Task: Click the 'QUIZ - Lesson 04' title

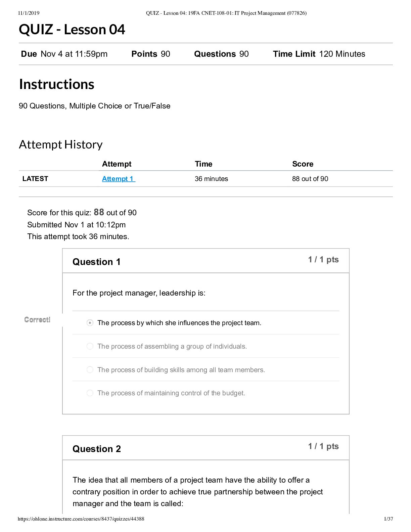Action: [x=72, y=30]
